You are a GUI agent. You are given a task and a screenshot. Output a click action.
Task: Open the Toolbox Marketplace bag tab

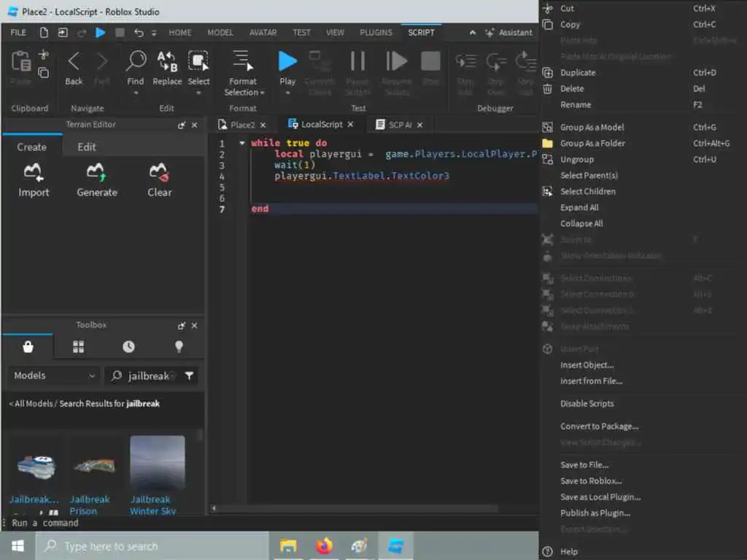(x=28, y=346)
